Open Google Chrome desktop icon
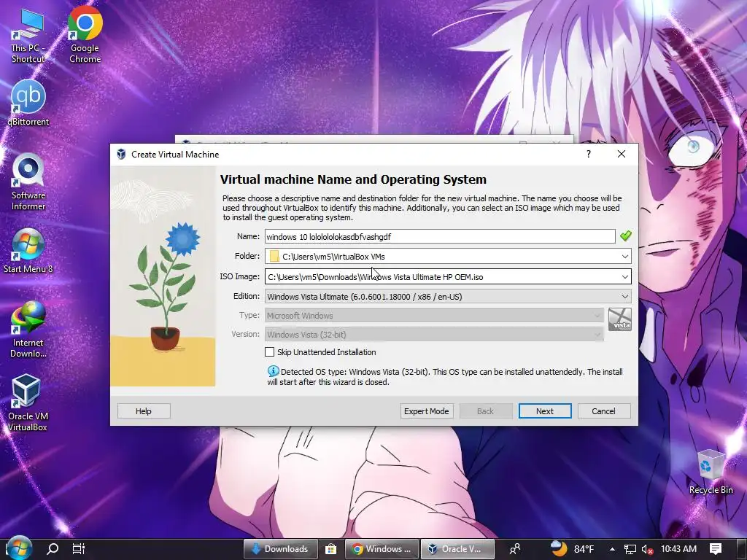747x560 pixels. [85, 35]
